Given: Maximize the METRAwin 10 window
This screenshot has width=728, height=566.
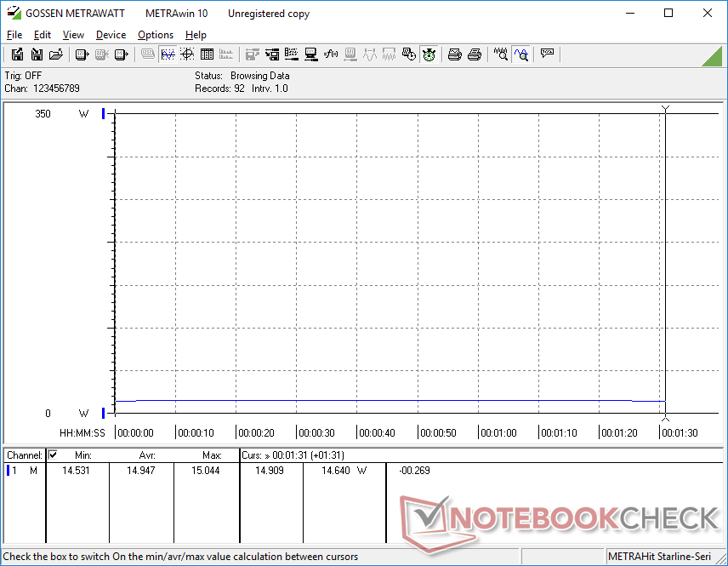Looking at the screenshot, I should (x=668, y=13).
